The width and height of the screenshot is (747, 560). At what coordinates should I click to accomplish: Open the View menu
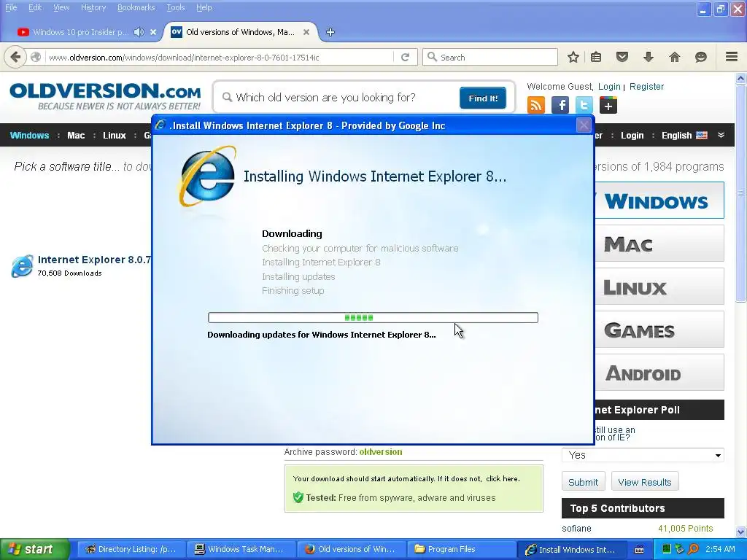click(61, 7)
